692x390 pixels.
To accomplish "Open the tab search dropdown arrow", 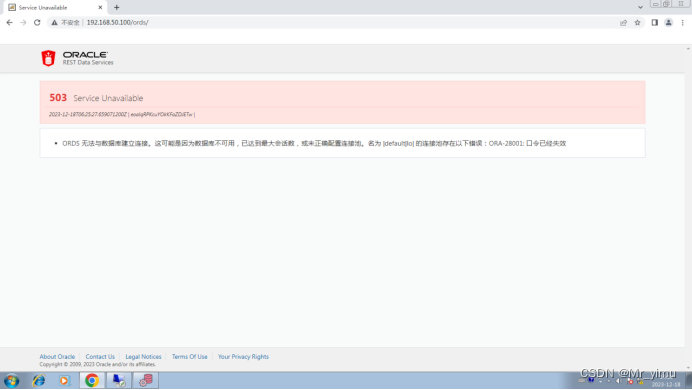I will [x=640, y=8].
